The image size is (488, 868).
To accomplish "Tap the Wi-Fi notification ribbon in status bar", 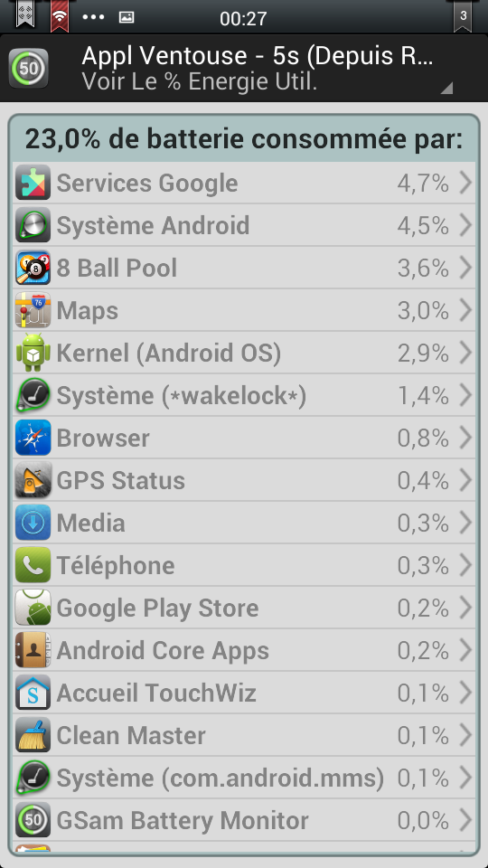I will pos(60,15).
